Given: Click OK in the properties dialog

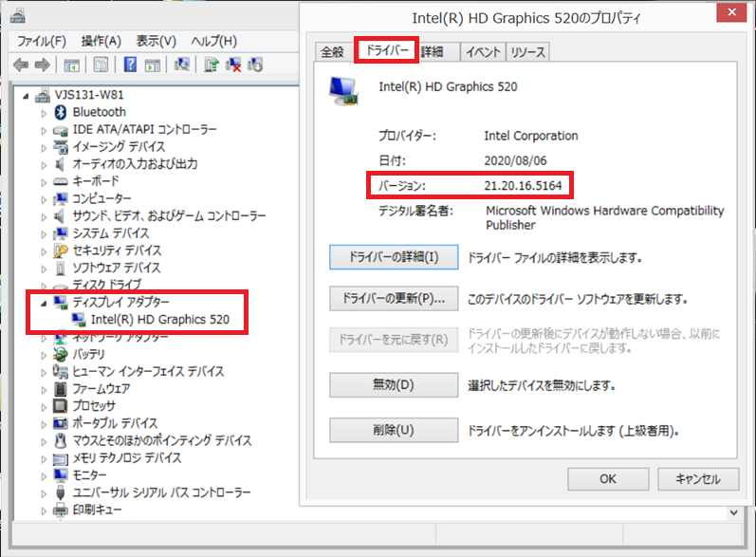Looking at the screenshot, I should point(608,479).
